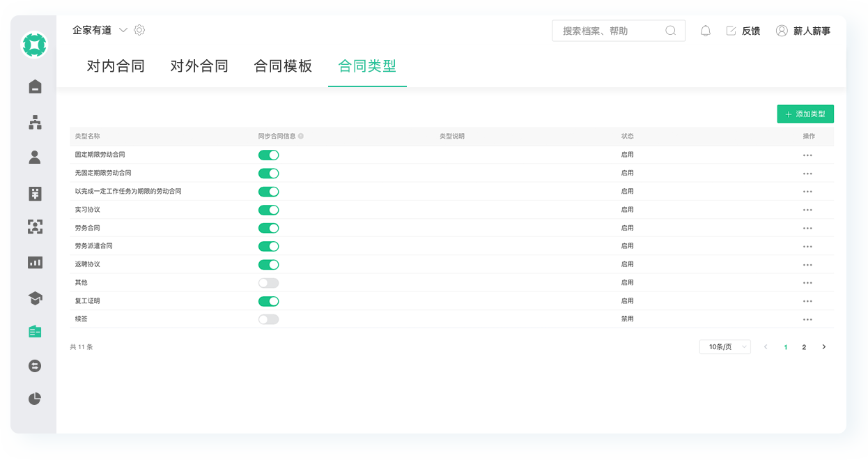Open the 10条/页 page size dropdown
The width and height of the screenshot is (868, 460).
click(x=724, y=346)
